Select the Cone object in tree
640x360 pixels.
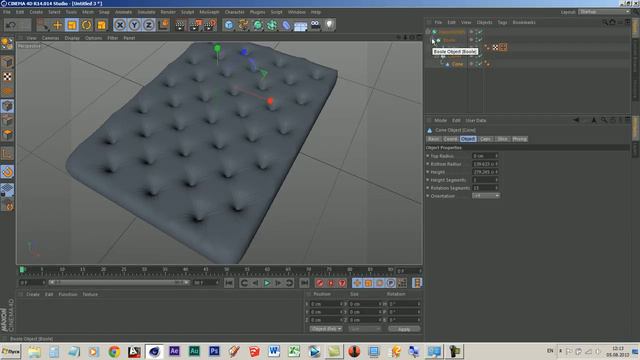(457, 64)
